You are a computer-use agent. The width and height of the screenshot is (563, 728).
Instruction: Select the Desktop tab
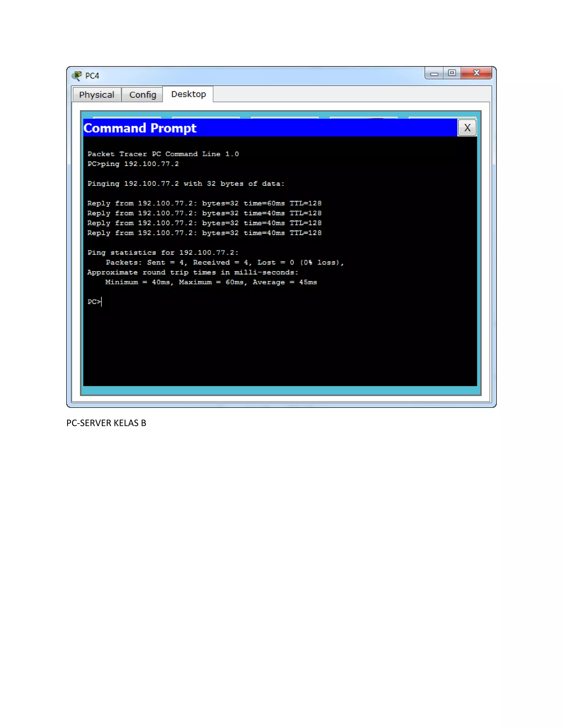tap(188, 94)
